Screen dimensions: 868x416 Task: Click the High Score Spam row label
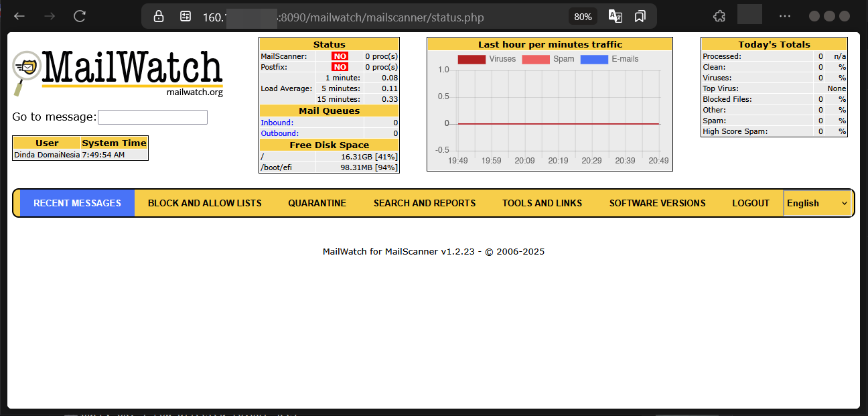pos(735,131)
